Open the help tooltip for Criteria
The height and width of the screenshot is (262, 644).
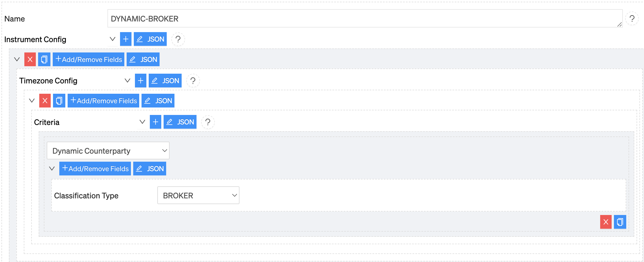point(208,122)
